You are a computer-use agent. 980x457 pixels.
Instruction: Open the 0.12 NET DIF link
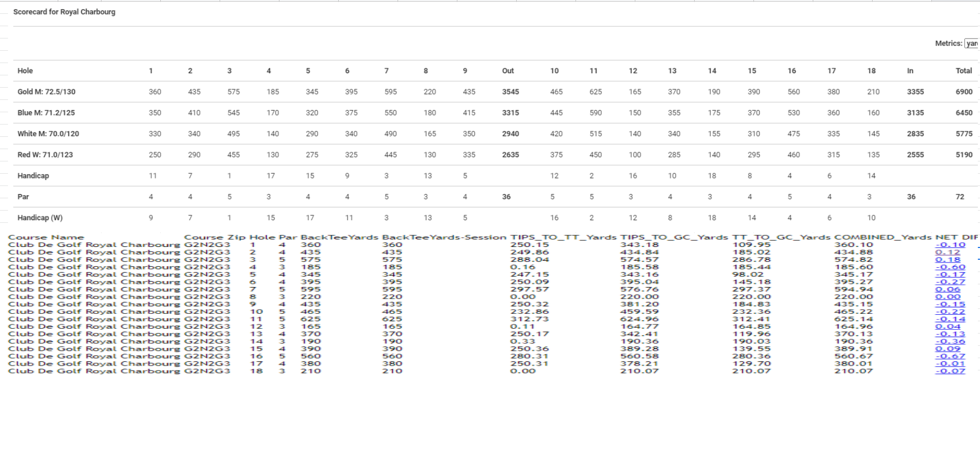(x=947, y=252)
